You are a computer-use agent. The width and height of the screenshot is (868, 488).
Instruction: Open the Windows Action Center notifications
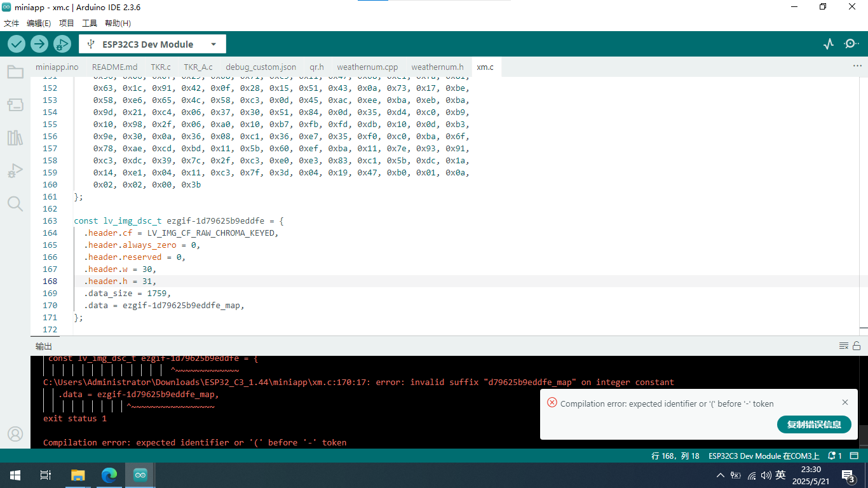[849, 475]
